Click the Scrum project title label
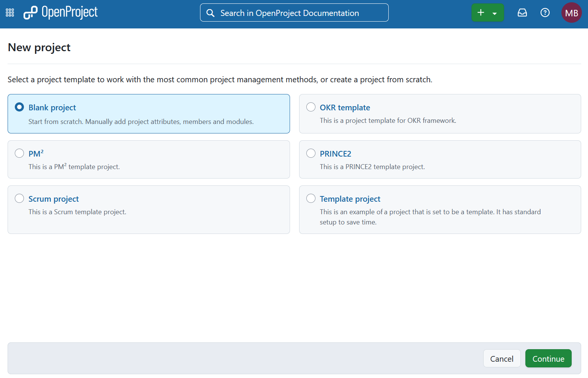The image size is (588, 378). pyautogui.click(x=54, y=199)
